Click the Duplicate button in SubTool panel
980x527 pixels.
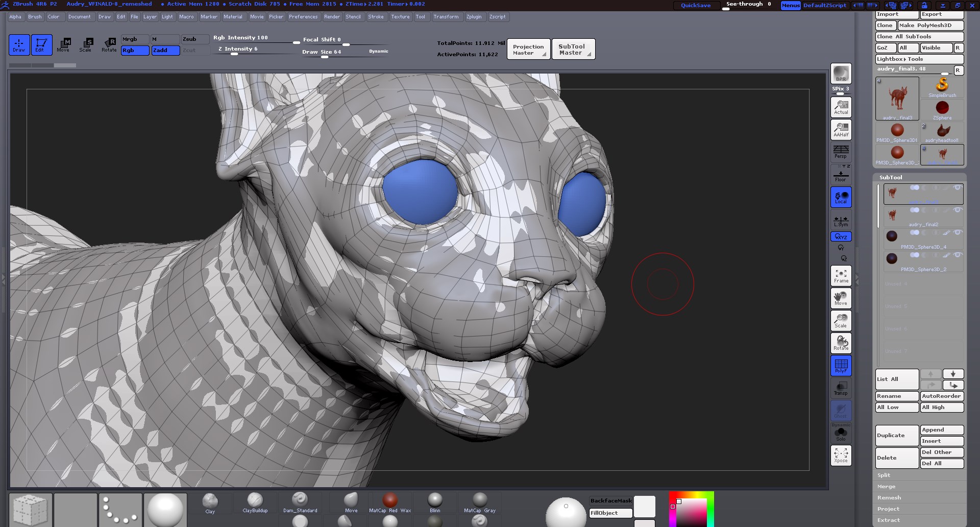[x=896, y=435]
